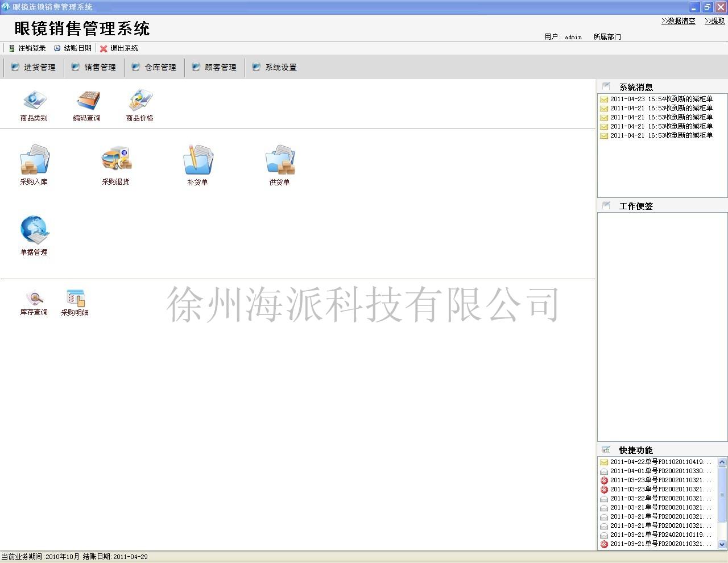Click the 提取 link
The width and height of the screenshot is (728, 563).
715,21
